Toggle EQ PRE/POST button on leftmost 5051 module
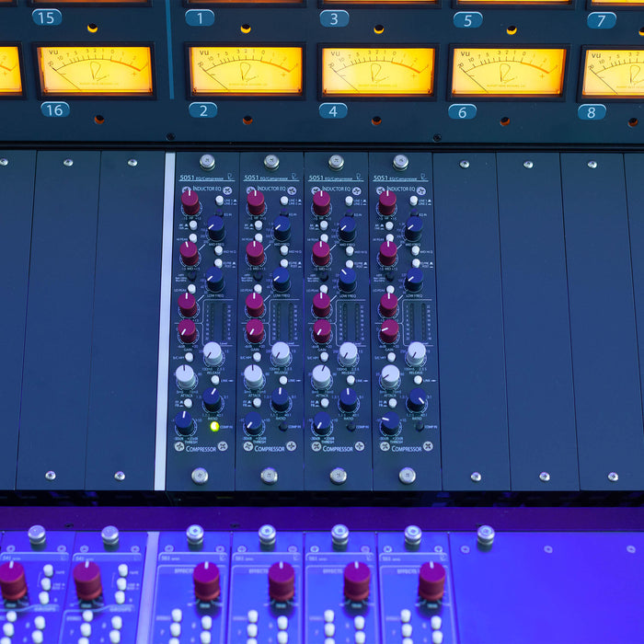Viewport: 644px width, 644px height. click(x=218, y=263)
